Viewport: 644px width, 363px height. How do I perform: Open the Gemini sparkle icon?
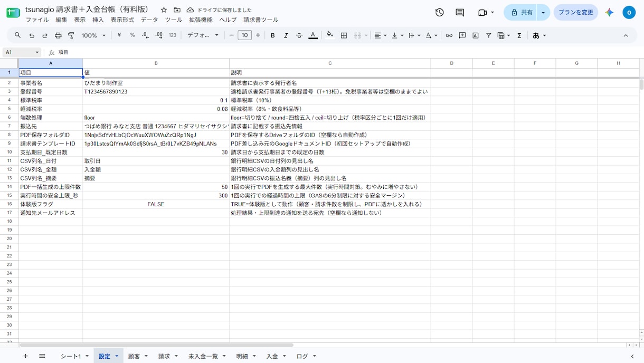coord(610,13)
